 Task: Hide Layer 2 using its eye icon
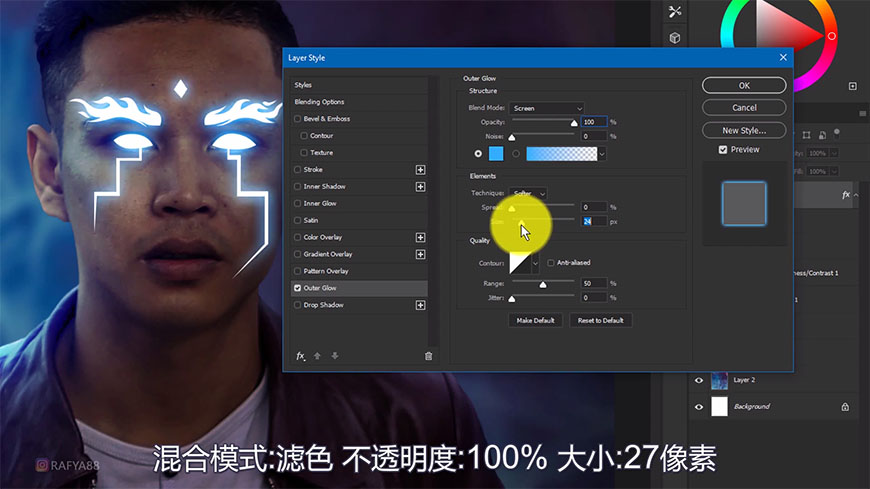[699, 380]
